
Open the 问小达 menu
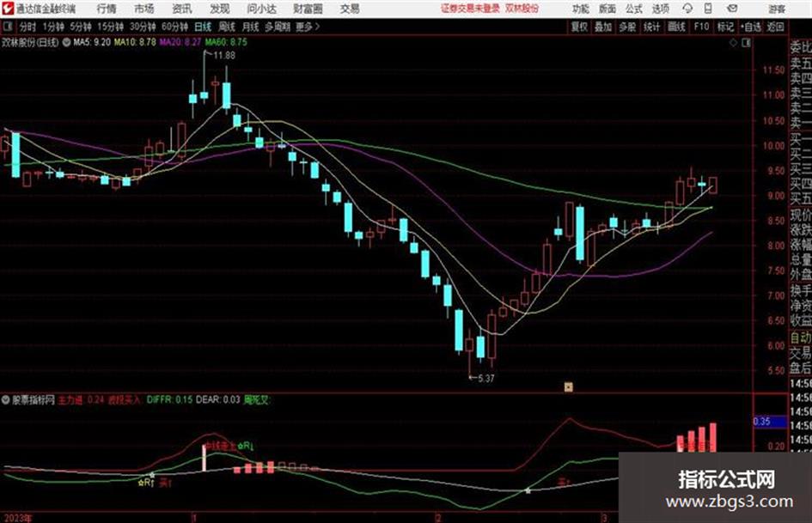point(261,9)
